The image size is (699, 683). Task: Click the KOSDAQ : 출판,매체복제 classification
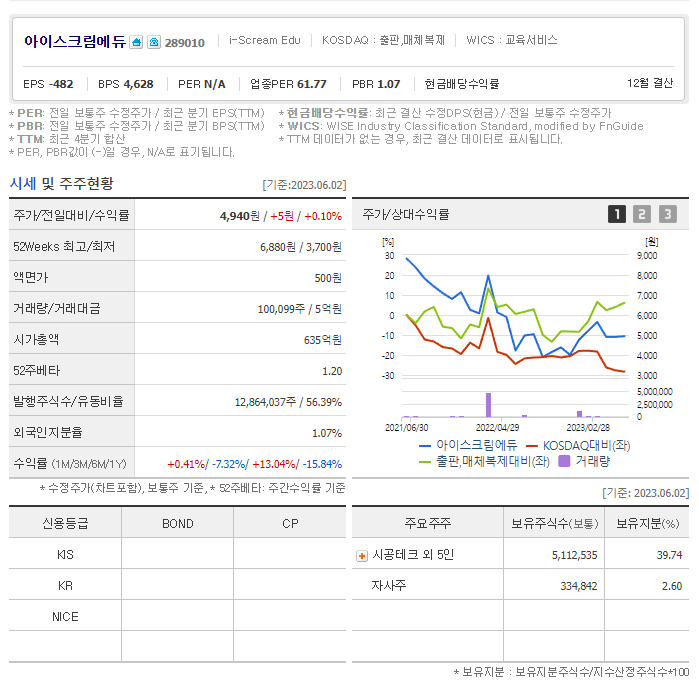[x=383, y=40]
